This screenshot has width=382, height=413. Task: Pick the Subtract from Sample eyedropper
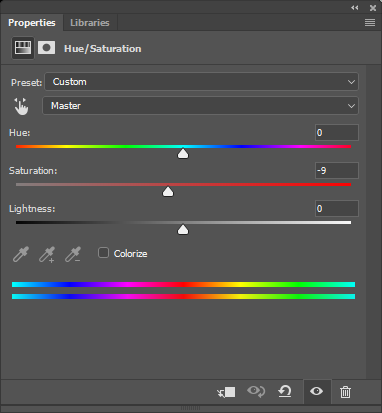(x=73, y=254)
